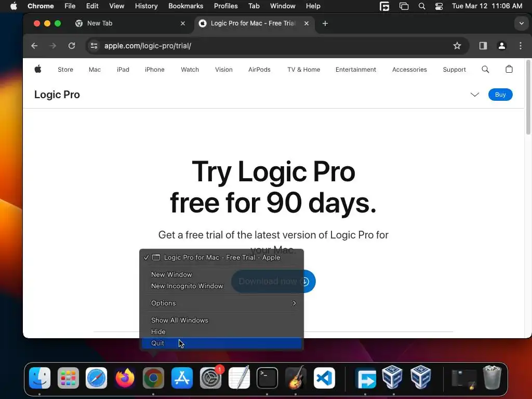
Task: Open System Settings in the Dock
Action: tap(210, 378)
